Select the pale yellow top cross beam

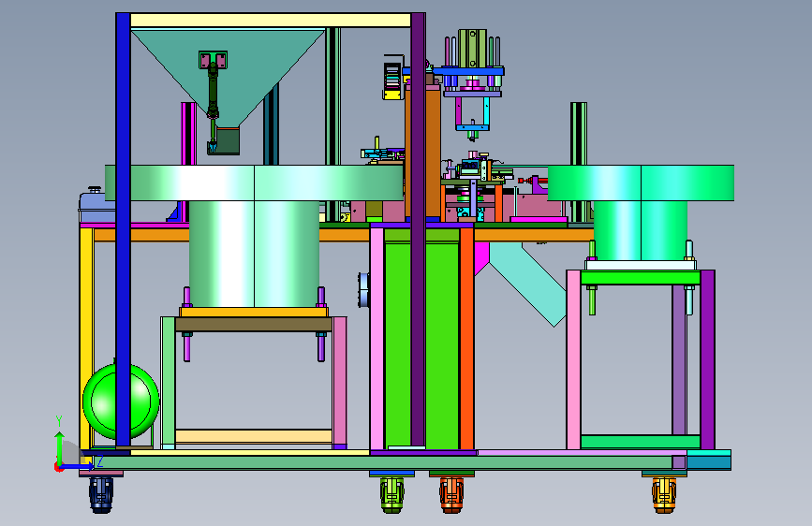[x=271, y=21]
